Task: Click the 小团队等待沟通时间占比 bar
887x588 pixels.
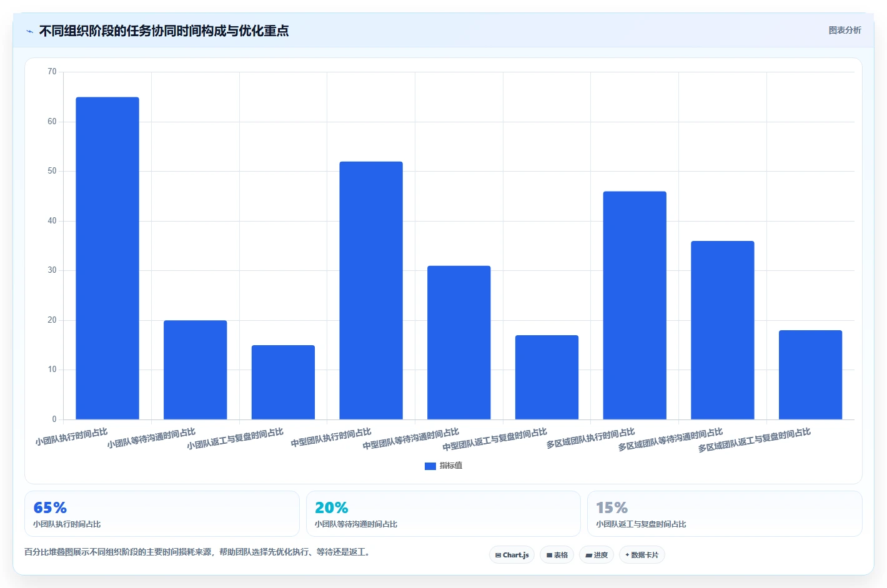Action: 196,370
